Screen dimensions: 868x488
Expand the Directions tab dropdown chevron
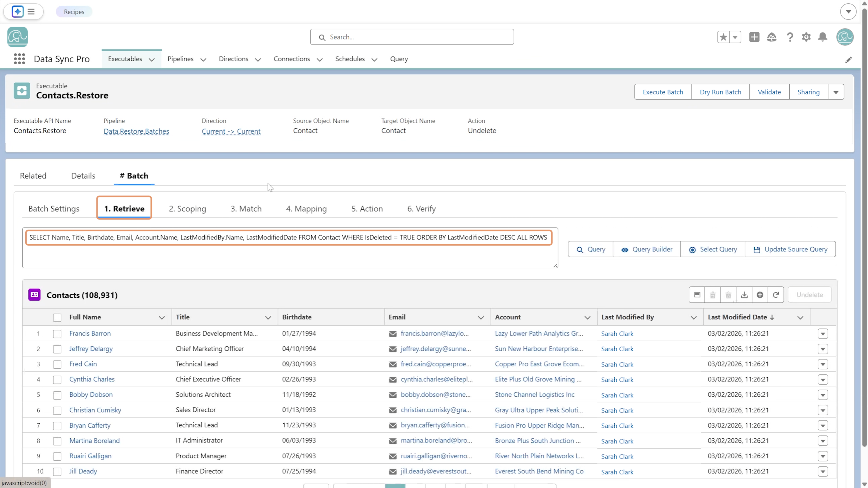(x=258, y=60)
